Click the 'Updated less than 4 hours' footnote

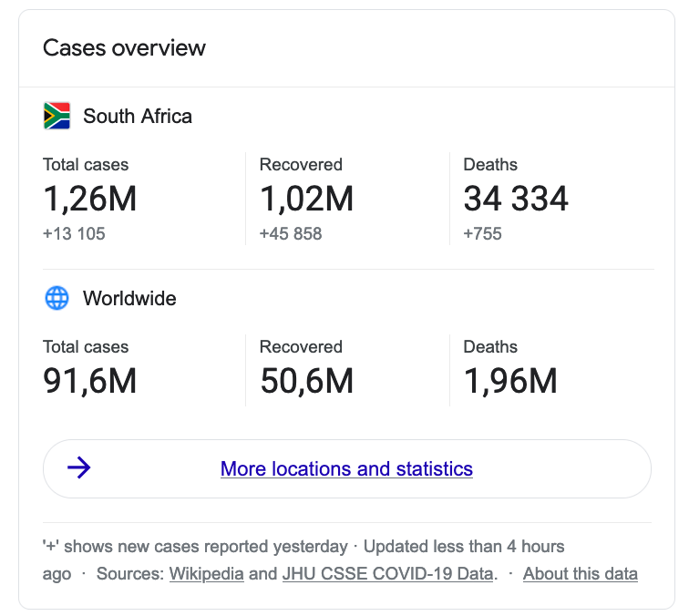click(x=464, y=546)
